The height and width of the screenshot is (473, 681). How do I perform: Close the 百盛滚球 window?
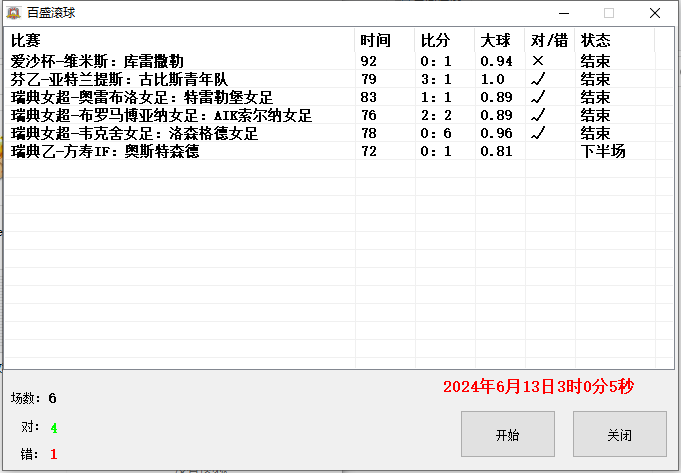click(x=655, y=13)
